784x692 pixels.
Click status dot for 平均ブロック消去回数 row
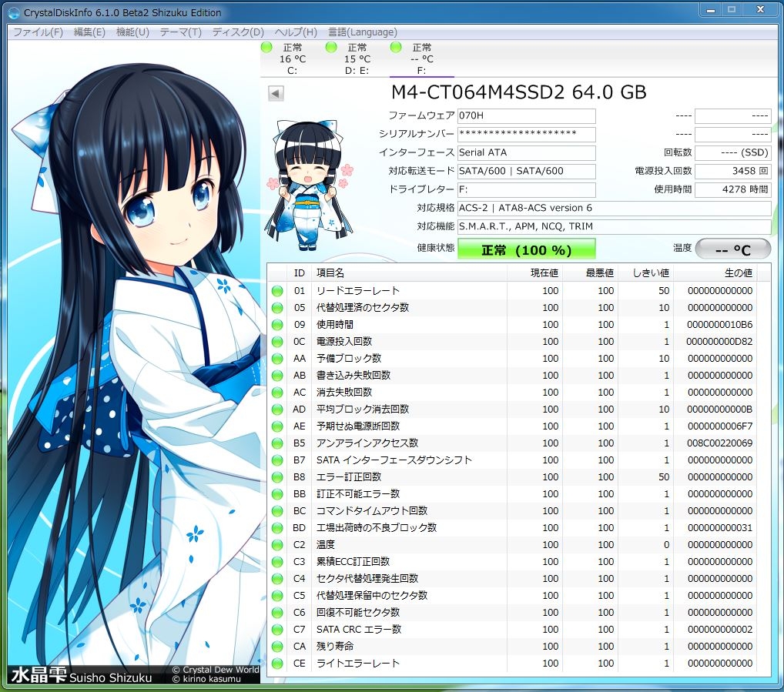277,410
